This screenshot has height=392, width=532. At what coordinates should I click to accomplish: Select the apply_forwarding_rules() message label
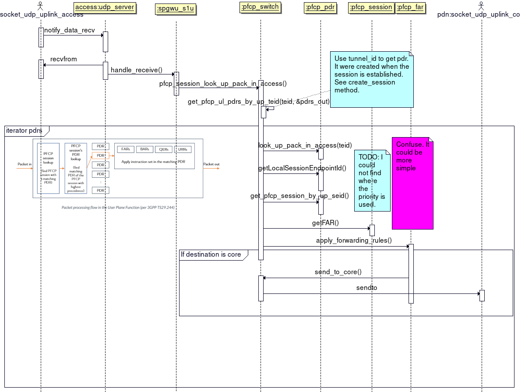tap(354, 240)
